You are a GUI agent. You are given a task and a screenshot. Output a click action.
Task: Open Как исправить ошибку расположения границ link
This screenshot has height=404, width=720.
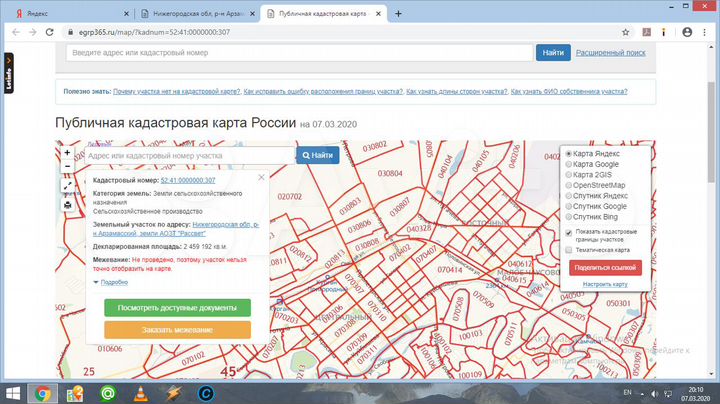(x=323, y=92)
